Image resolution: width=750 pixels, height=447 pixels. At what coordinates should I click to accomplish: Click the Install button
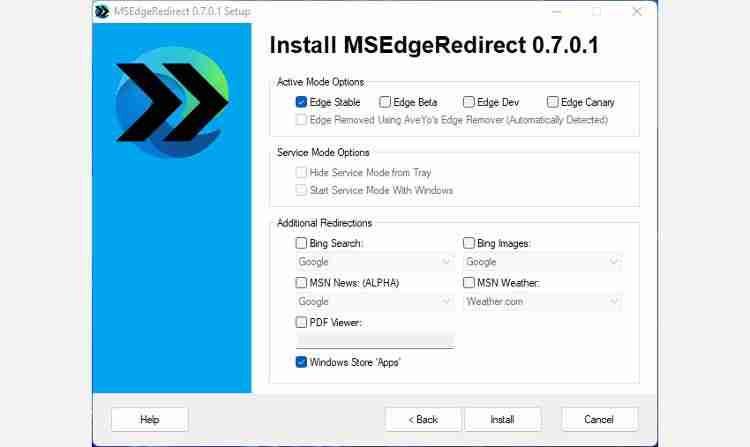pos(503,420)
